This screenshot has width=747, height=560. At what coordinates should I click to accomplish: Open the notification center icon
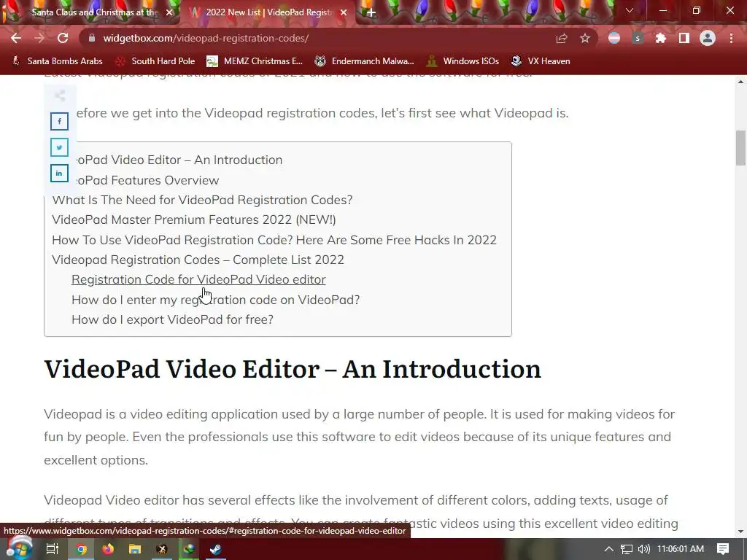(x=723, y=549)
